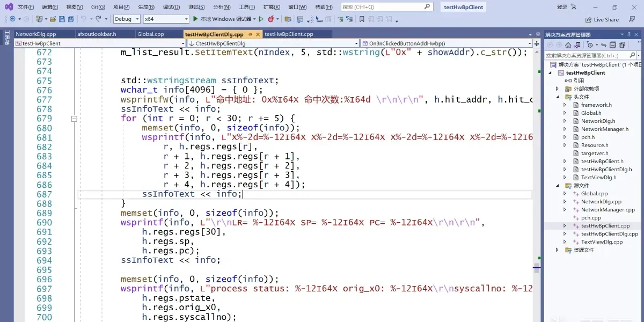This screenshot has width=644, height=322.
Task: Expand the 外部依赖项 node in Solution Explorer
Action: 557,89
